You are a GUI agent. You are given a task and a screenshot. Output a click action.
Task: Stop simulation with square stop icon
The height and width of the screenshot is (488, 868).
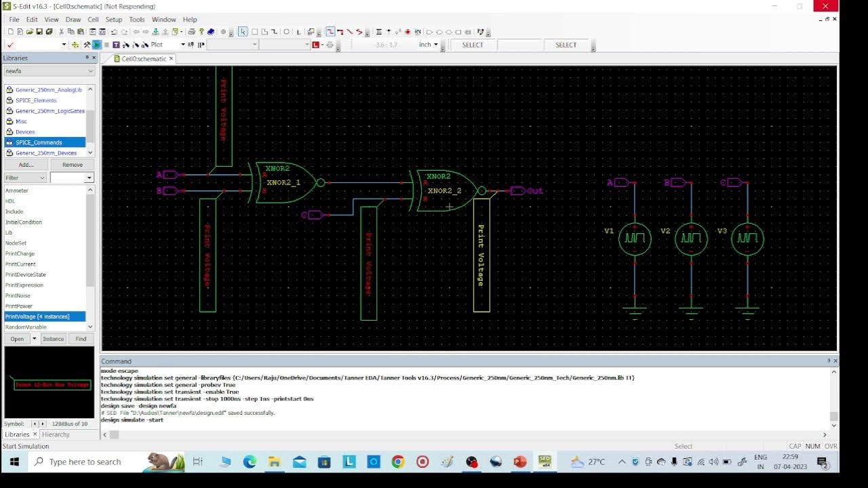tap(106, 45)
